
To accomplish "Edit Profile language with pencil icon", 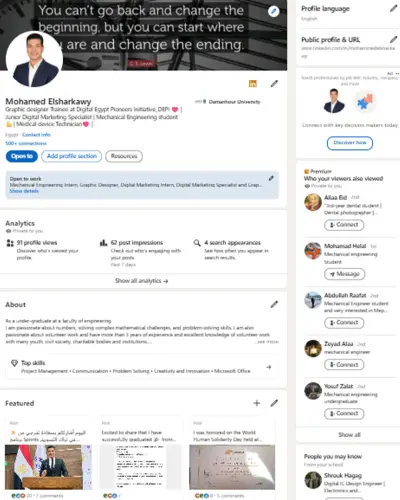I will click(x=394, y=9).
